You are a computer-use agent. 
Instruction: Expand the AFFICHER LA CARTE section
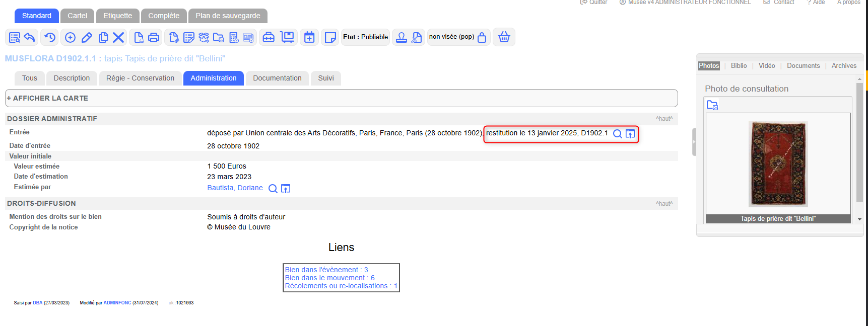click(x=48, y=98)
